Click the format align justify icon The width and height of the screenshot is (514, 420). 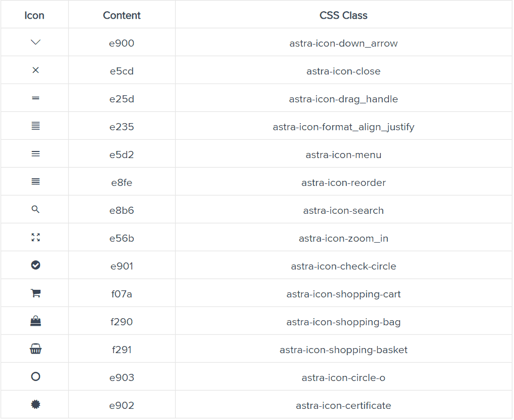coord(35,126)
